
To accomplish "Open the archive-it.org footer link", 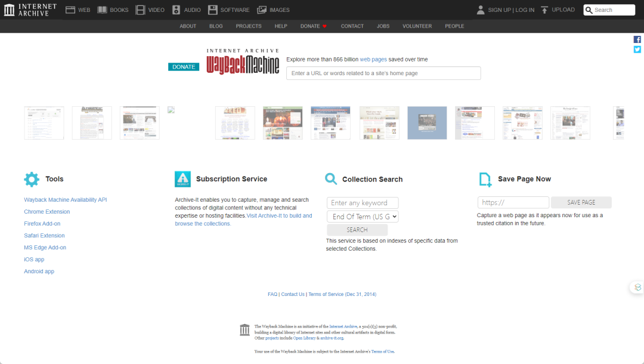I will [332, 338].
